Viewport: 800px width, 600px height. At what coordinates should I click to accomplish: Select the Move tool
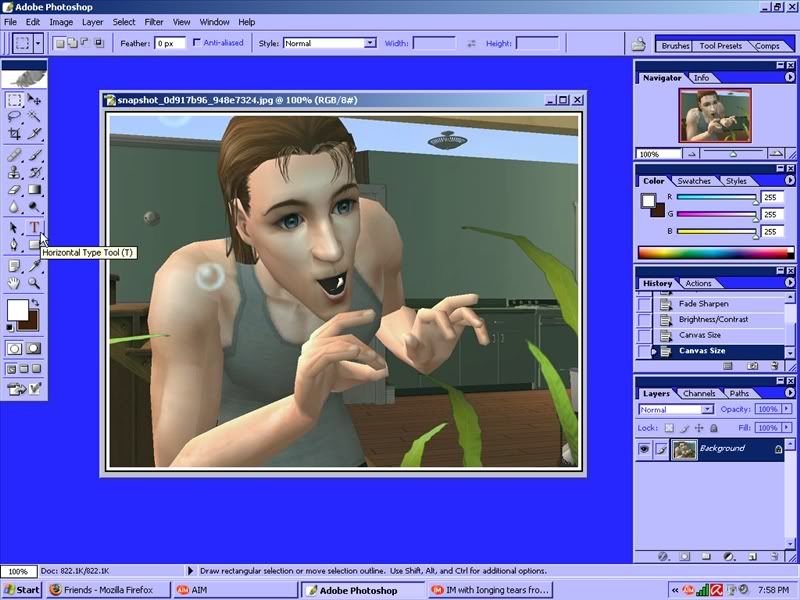tap(34, 99)
